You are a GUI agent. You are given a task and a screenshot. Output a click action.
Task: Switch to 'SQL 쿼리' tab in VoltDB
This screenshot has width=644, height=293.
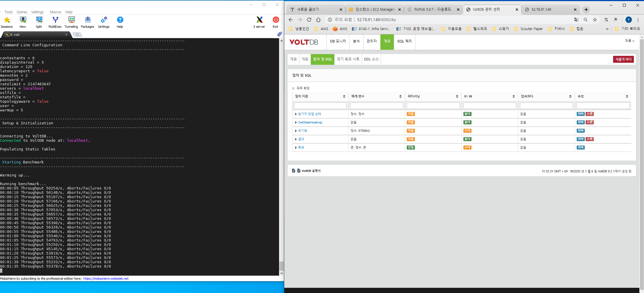click(x=404, y=41)
